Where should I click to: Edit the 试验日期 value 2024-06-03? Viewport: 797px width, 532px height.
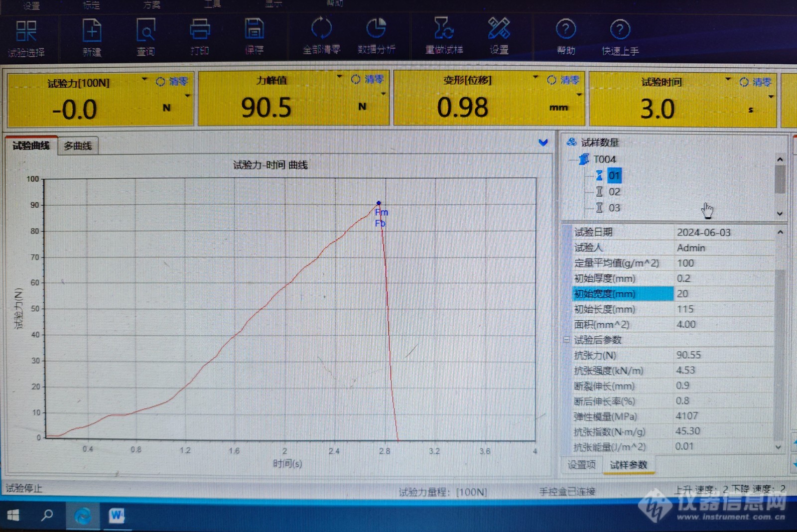click(724, 233)
